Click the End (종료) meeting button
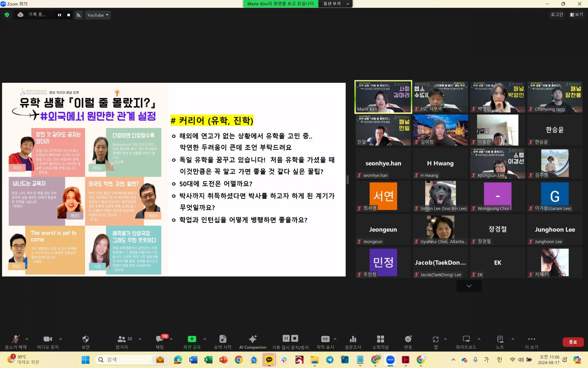Image resolution: width=588 pixels, height=368 pixels. [573, 342]
